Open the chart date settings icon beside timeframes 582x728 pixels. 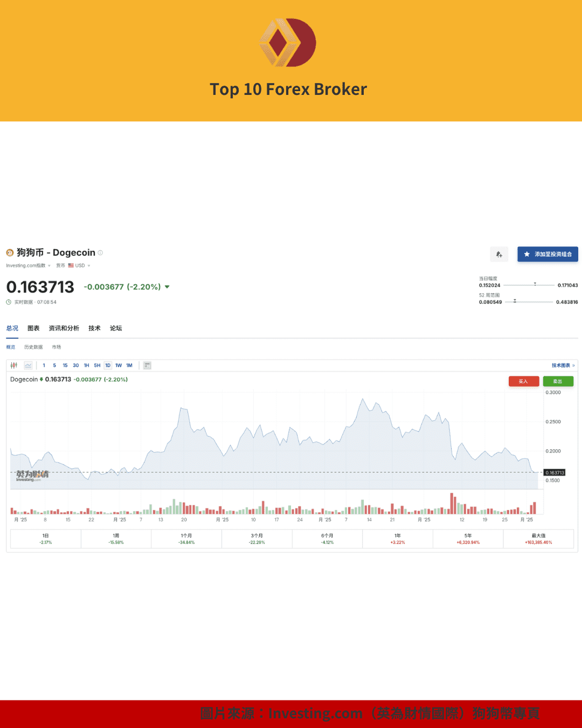(x=147, y=365)
